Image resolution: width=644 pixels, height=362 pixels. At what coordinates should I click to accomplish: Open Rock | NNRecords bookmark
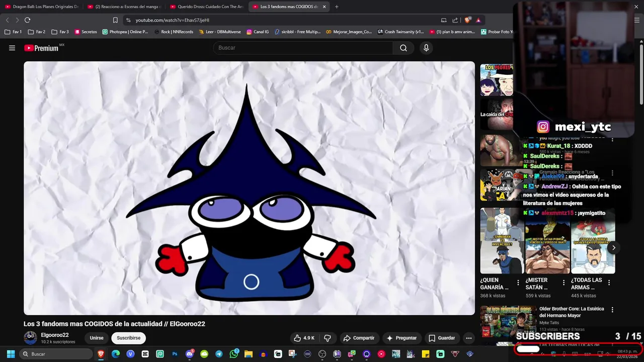173,32
